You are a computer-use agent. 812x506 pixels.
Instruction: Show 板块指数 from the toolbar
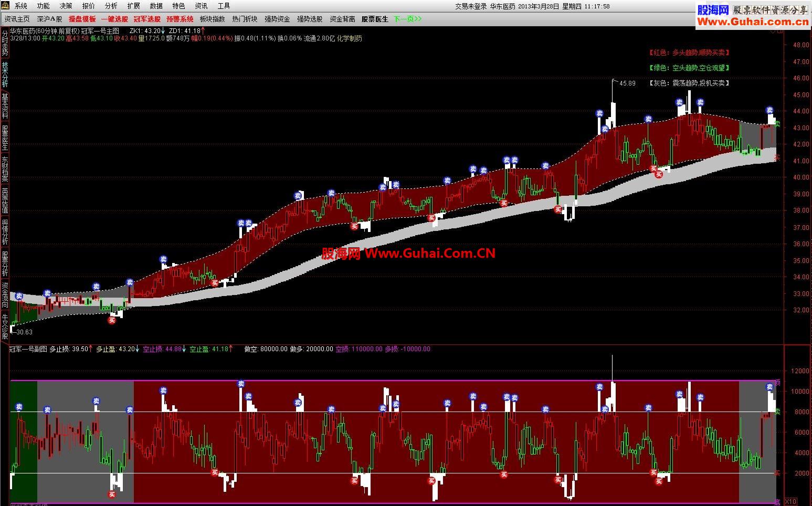pyautogui.click(x=212, y=19)
